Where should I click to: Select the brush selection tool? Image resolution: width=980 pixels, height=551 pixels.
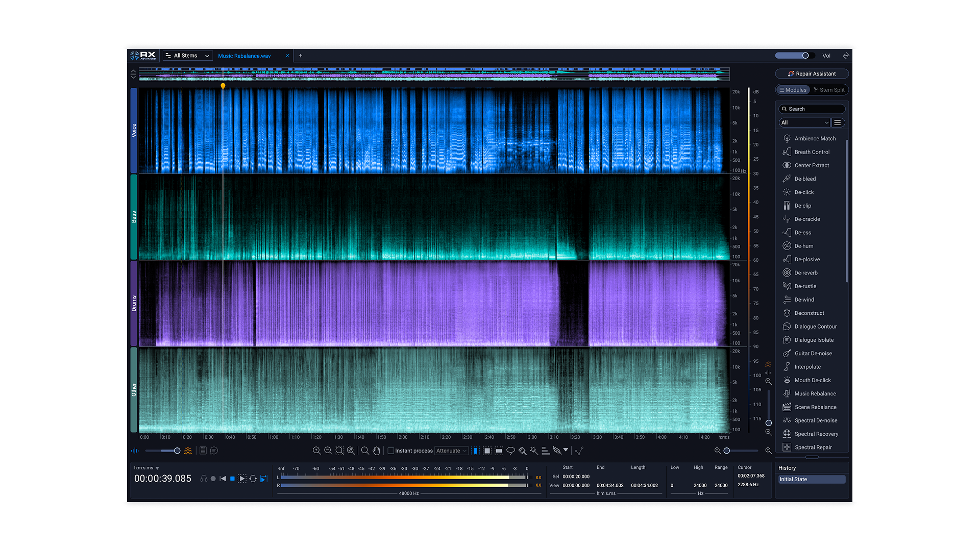[x=522, y=450]
